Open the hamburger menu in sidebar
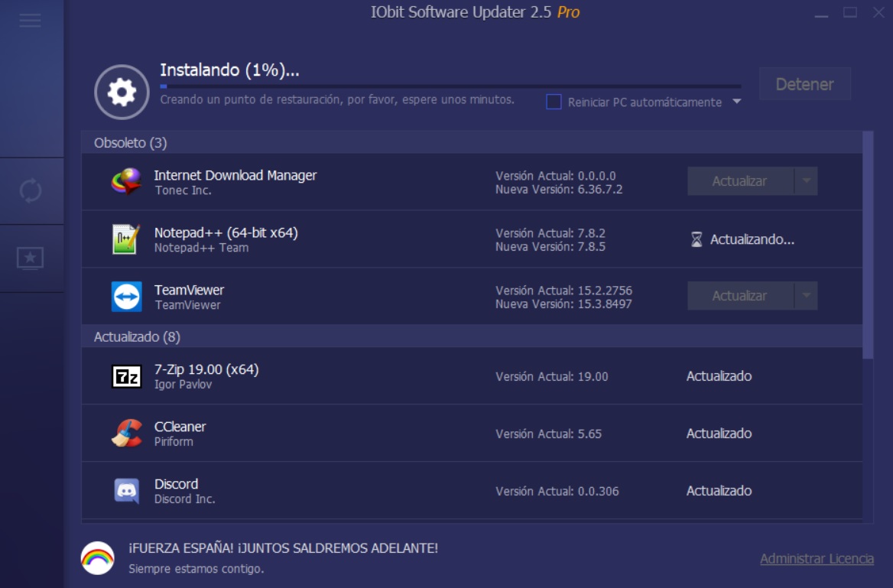The width and height of the screenshot is (893, 588). [x=30, y=21]
